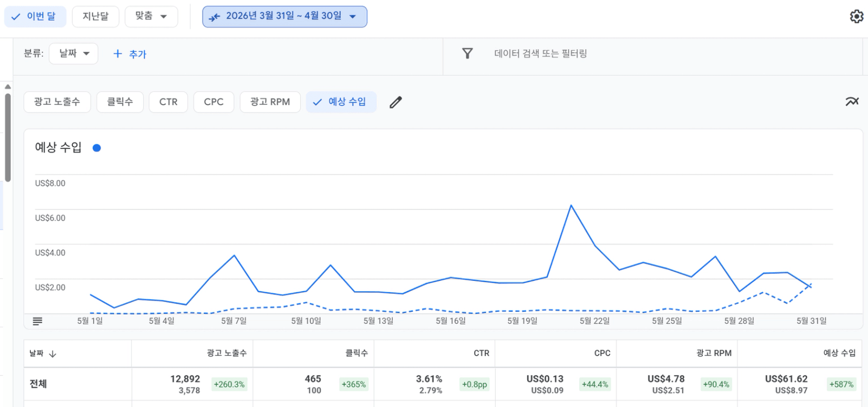Enable the 클릭수 metric chip
This screenshot has width=868, height=407.
[x=120, y=102]
